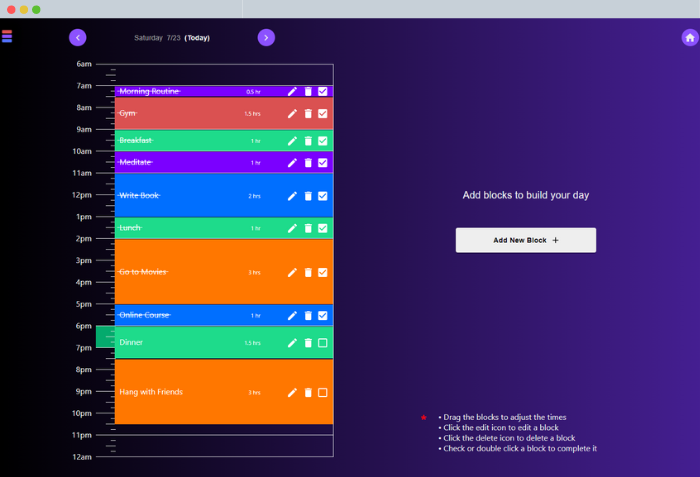Select the orange Go to Movies block
The height and width of the screenshot is (477, 700).
pos(224,272)
